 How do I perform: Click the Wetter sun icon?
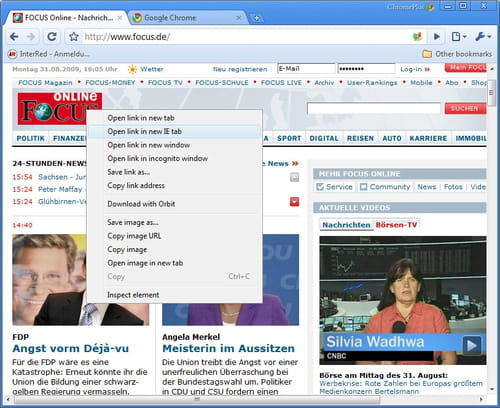[x=133, y=69]
